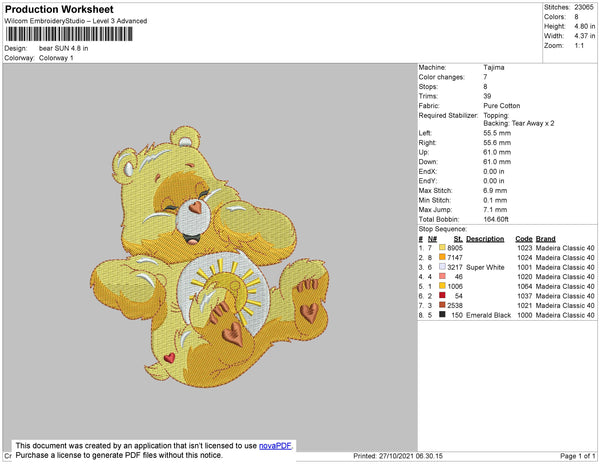The width and height of the screenshot is (600, 464).
Task: Click the 'Required Stabilizer:' label
Action: pyautogui.click(x=448, y=115)
